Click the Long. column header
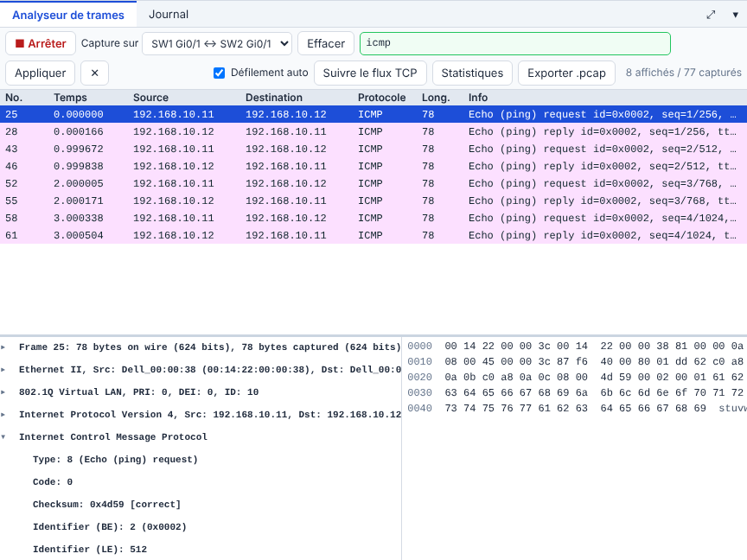Screen dimensions: 747x560 (436, 98)
